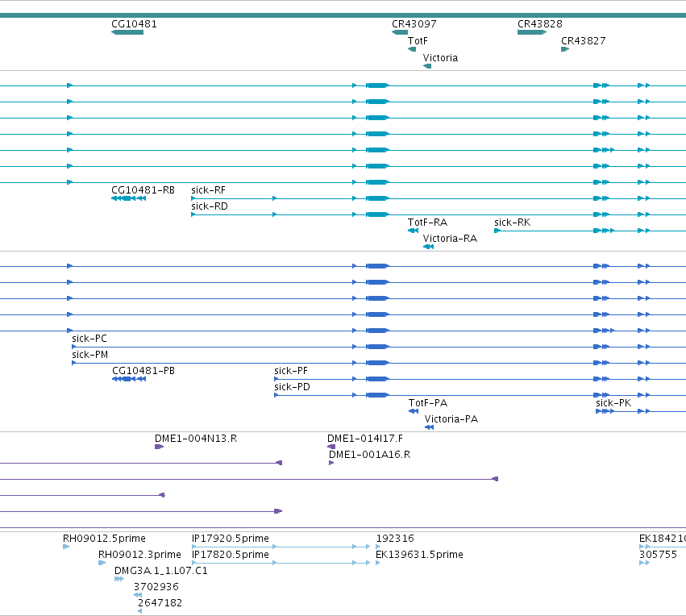The height and width of the screenshot is (616, 686).
Task: Click the CG10481-RB transcript label
Action: (x=143, y=190)
